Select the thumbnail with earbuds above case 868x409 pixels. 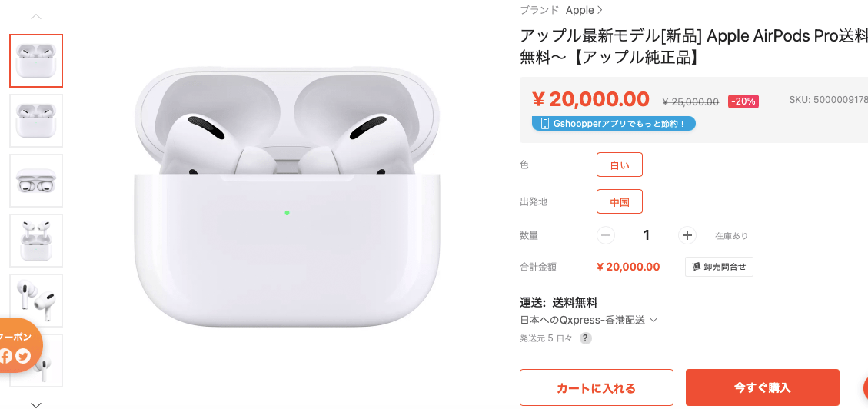pos(36,241)
